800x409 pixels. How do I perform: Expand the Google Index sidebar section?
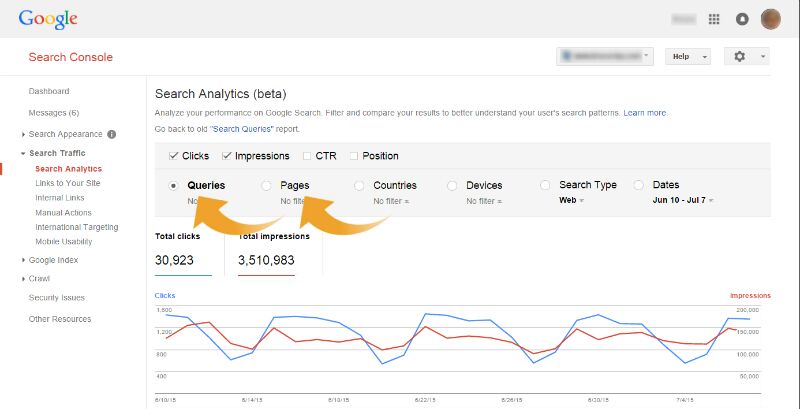54,260
